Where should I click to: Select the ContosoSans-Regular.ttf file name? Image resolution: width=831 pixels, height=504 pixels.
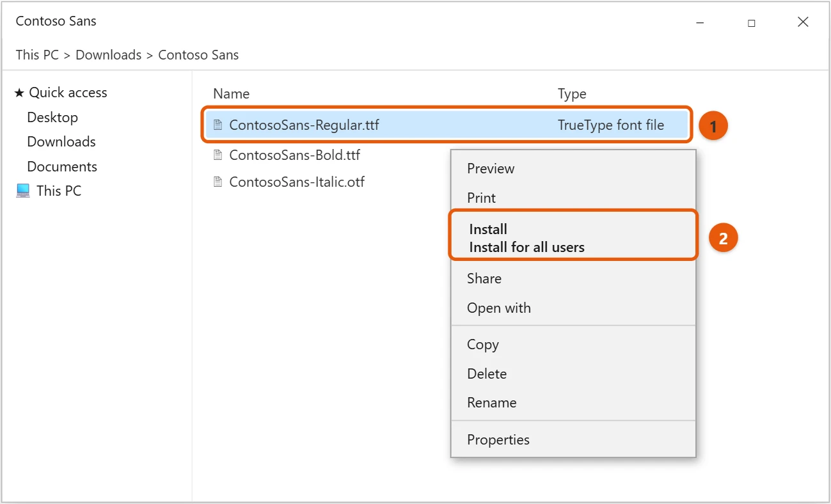click(x=305, y=125)
